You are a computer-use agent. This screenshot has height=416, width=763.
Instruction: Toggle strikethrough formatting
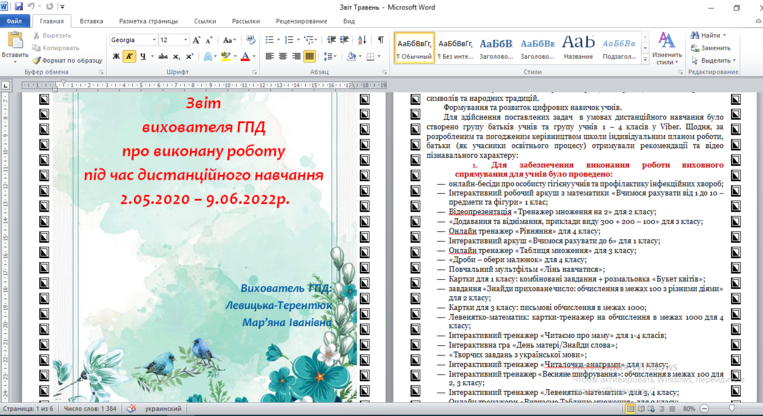coord(163,56)
